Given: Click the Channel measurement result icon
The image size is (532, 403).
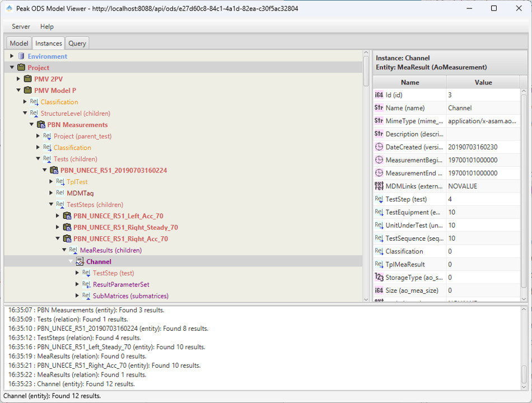Looking at the screenshot, I should [80, 262].
